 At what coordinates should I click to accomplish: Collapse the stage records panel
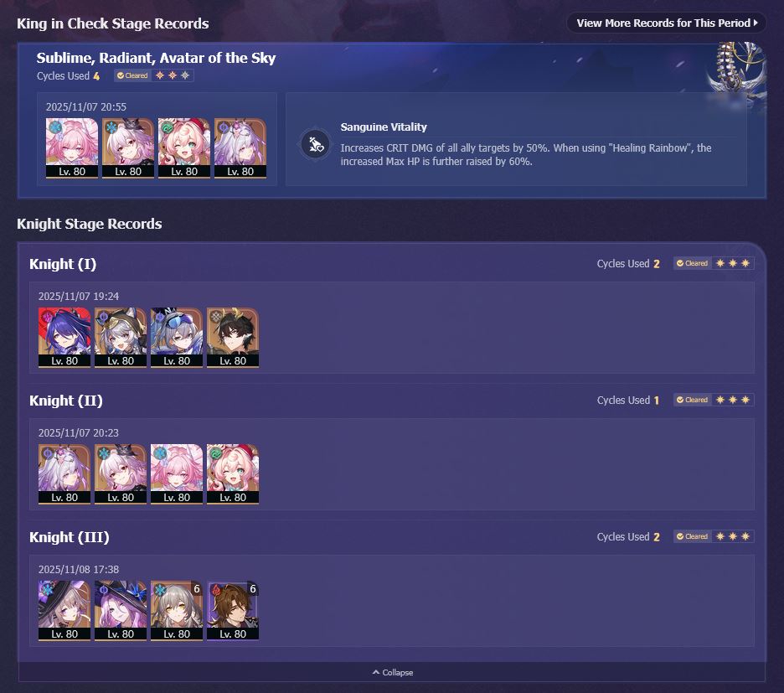click(393, 672)
